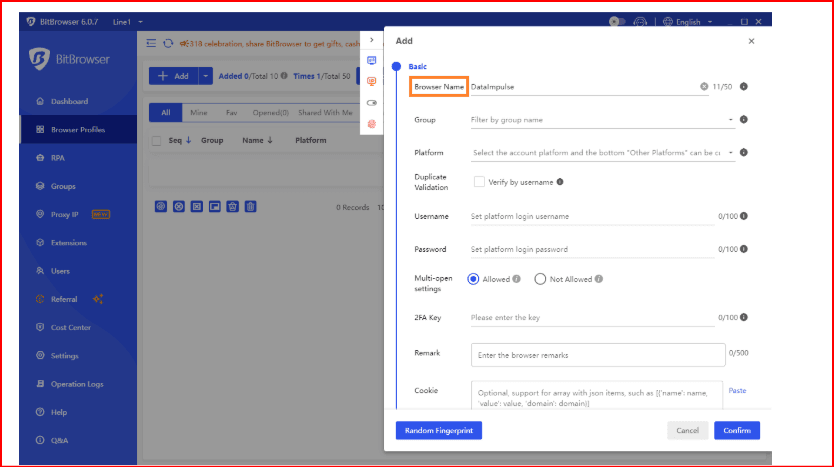Screen dimensions: 834x467
Task: Select the Allowed multi-open option
Action: click(x=474, y=280)
